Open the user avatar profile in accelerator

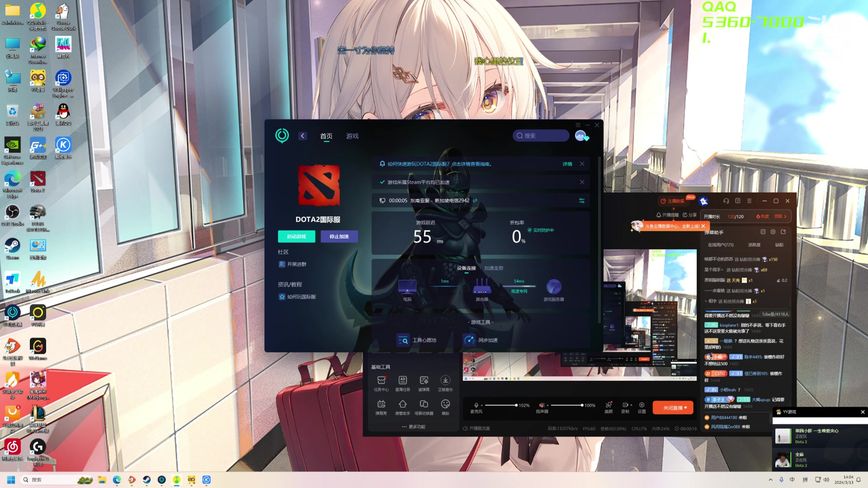[x=581, y=136]
